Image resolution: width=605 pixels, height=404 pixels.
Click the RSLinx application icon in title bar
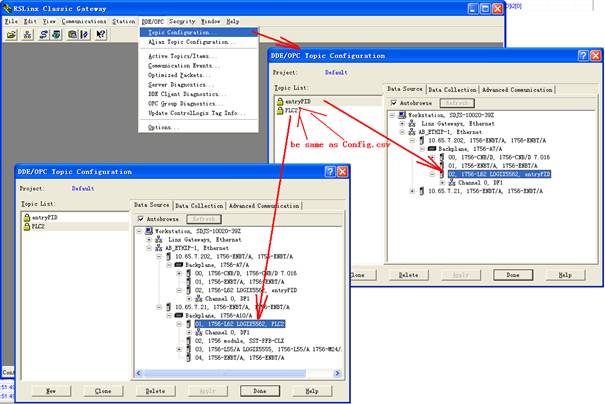tap(7, 7)
